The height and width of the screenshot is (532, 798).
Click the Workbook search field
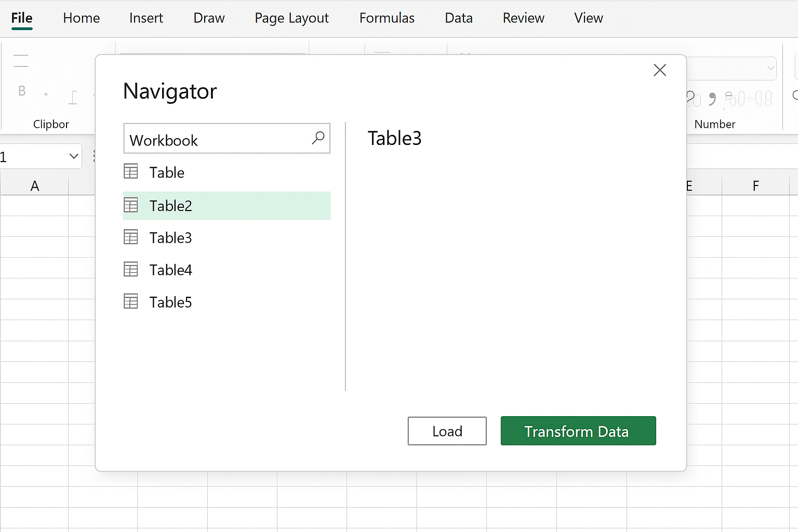pos(227,138)
